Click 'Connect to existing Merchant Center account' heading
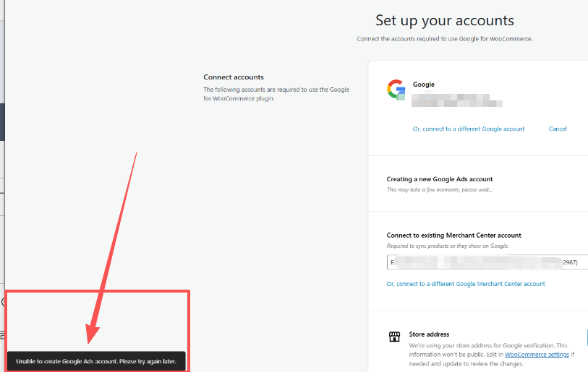 [x=453, y=235]
